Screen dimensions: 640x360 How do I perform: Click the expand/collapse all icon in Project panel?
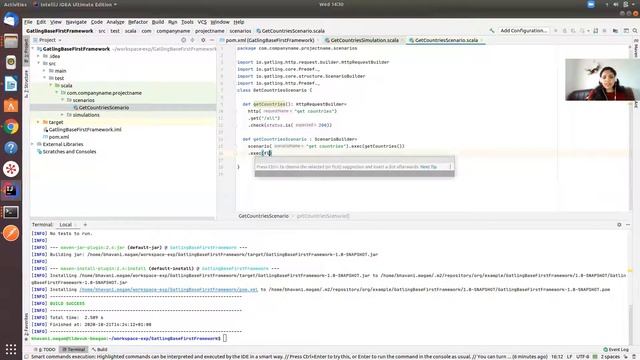click(x=193, y=40)
